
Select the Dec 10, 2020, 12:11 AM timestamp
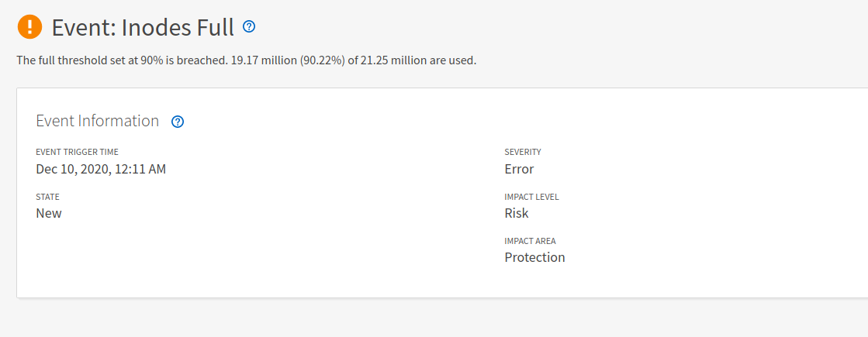(101, 169)
